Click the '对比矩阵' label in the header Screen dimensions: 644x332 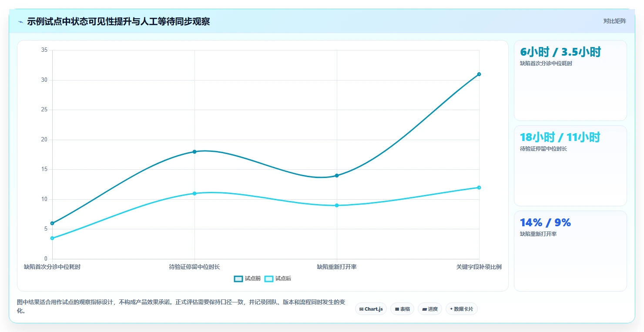[615, 21]
